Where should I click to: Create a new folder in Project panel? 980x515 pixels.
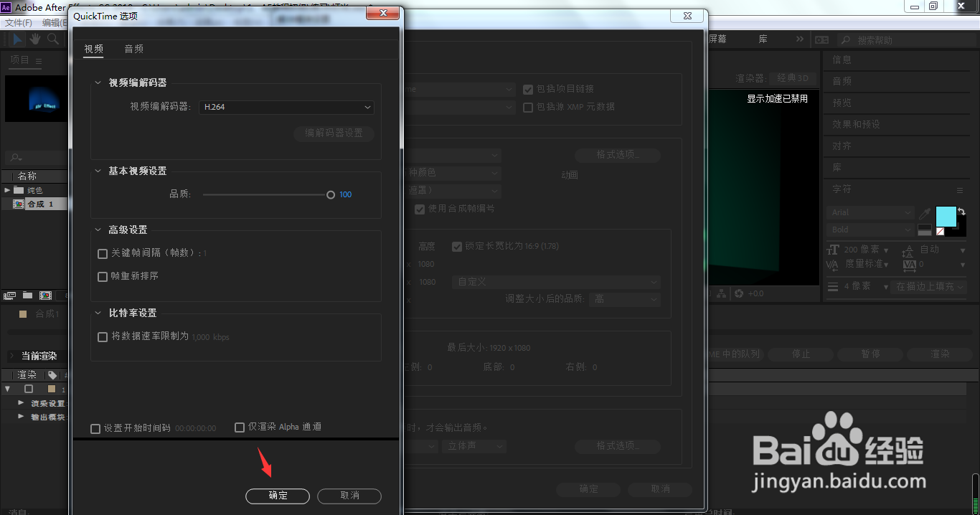(27, 295)
